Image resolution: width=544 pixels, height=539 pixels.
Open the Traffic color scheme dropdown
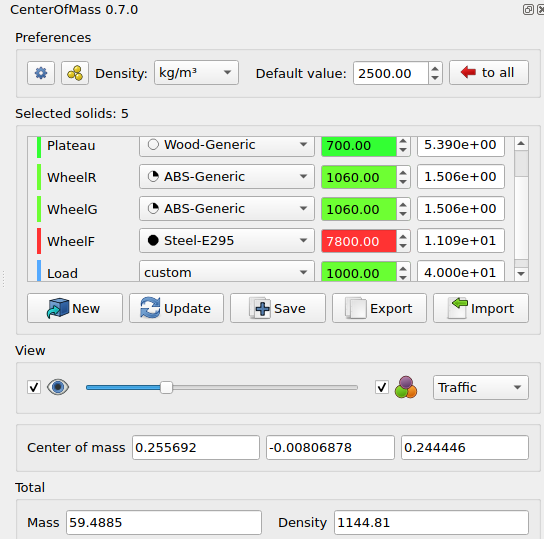pyautogui.click(x=481, y=387)
